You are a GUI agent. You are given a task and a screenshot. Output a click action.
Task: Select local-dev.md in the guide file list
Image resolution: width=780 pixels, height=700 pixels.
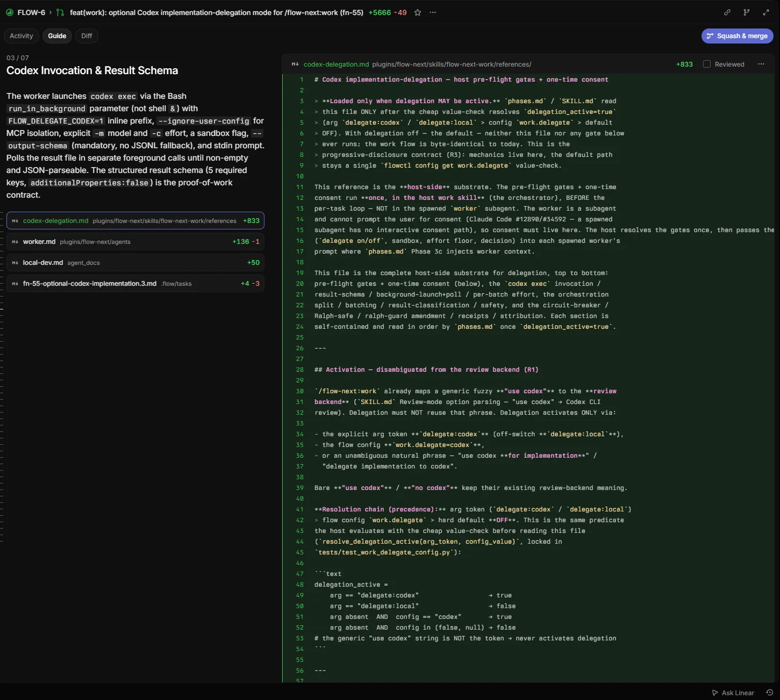[x=135, y=263]
